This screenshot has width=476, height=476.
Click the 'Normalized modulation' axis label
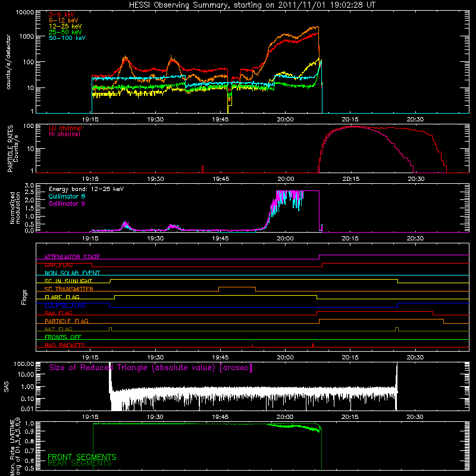[x=15, y=208]
